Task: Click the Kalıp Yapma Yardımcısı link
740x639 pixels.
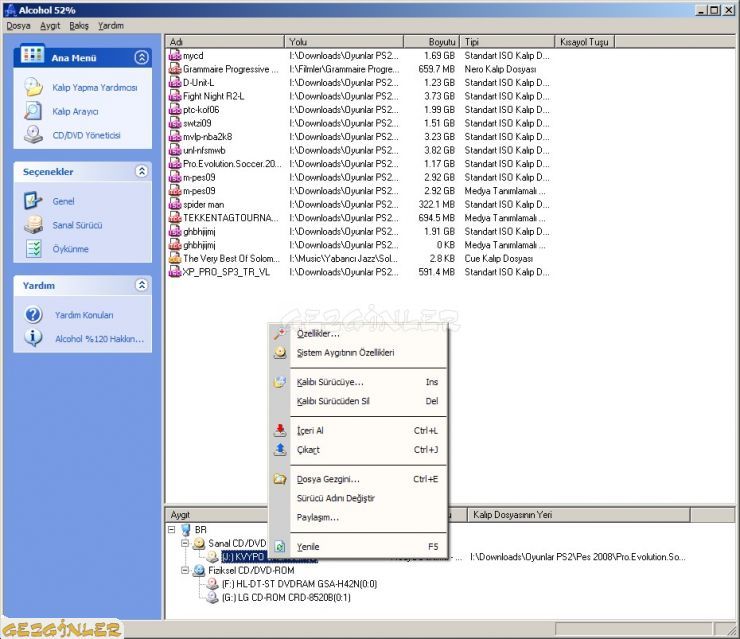Action: click(x=95, y=88)
